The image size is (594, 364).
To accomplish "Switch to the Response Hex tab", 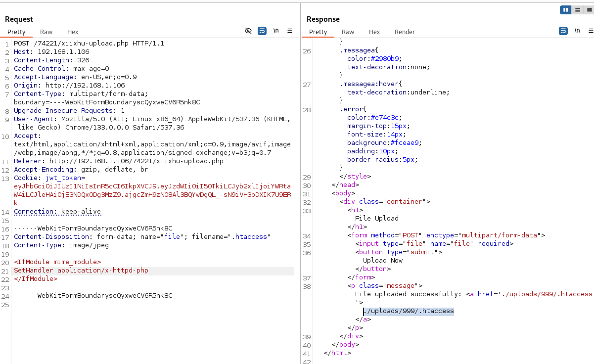I will [x=374, y=32].
